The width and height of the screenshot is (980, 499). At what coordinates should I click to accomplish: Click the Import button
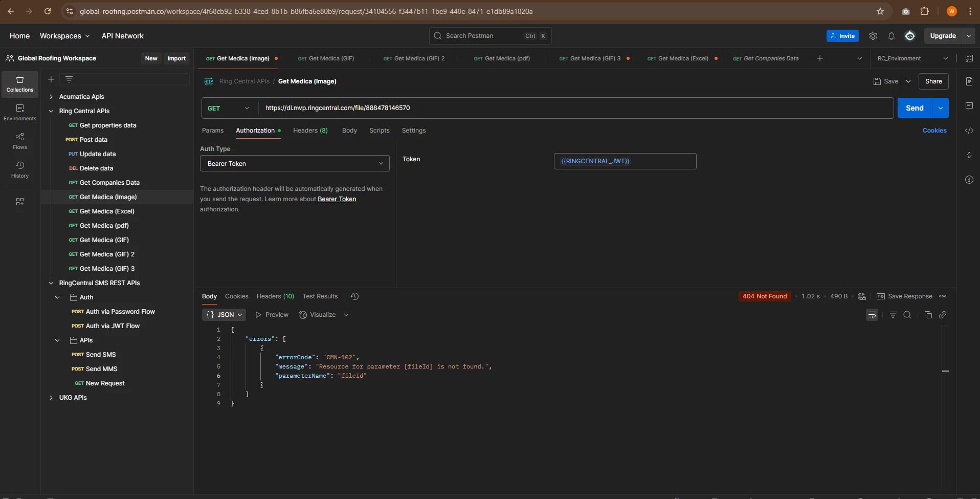click(176, 58)
